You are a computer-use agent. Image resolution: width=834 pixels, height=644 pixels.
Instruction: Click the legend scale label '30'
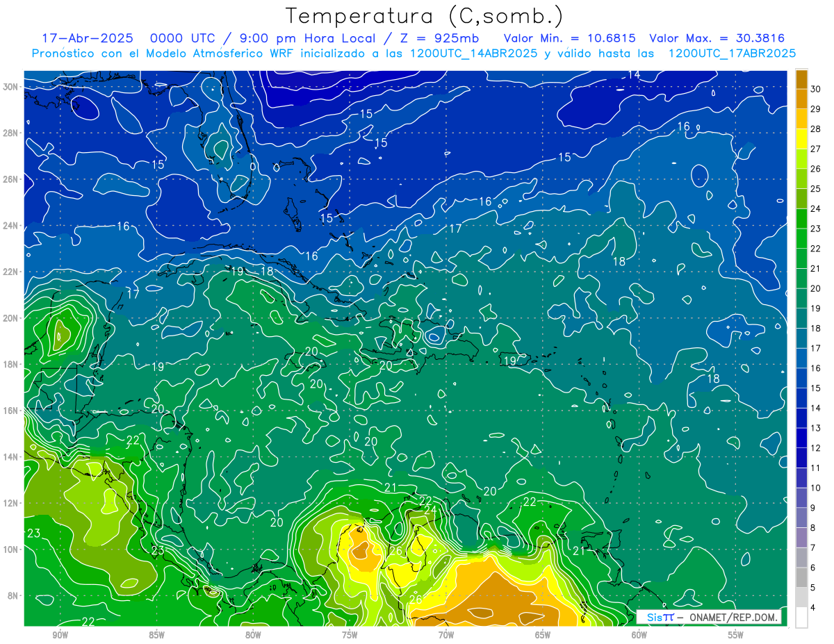(x=815, y=89)
